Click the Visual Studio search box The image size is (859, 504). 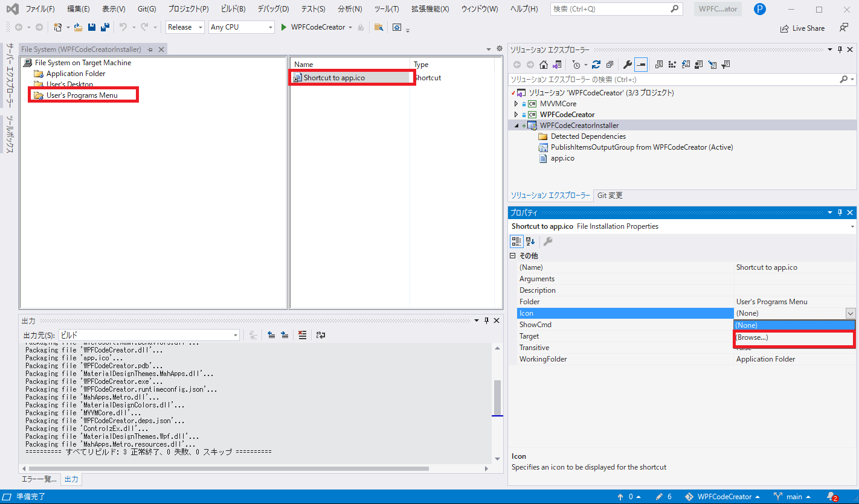[616, 9]
